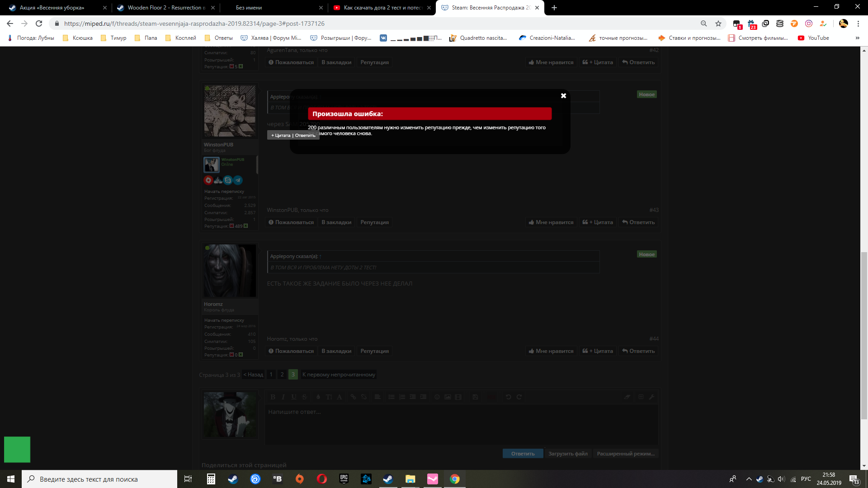Viewport: 868px width, 488px height.
Task: Like Horomz's post #44 with Мне нравится
Action: tap(551, 351)
